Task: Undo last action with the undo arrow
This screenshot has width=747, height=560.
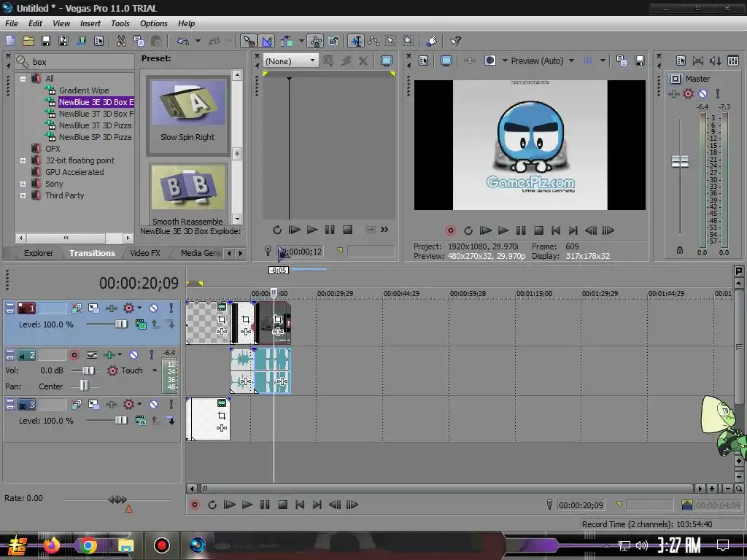Action: click(x=183, y=41)
